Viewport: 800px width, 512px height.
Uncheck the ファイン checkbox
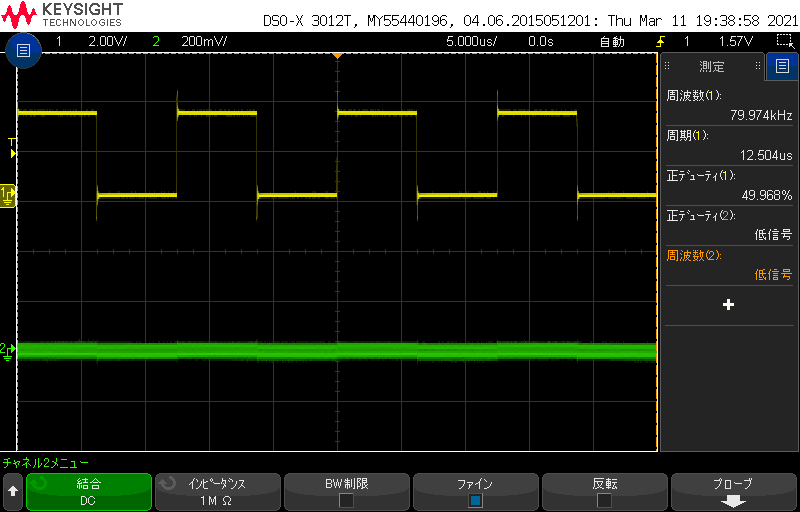coord(475,500)
